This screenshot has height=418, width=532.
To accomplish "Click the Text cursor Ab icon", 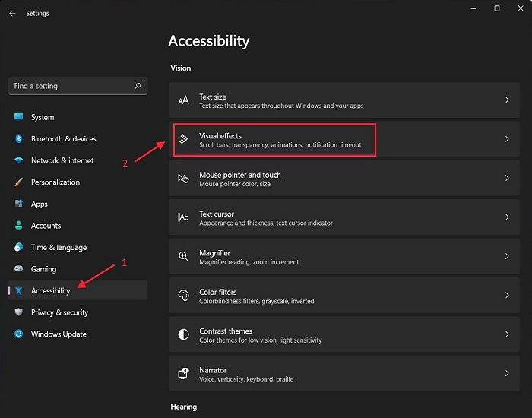I will pyautogui.click(x=184, y=217).
